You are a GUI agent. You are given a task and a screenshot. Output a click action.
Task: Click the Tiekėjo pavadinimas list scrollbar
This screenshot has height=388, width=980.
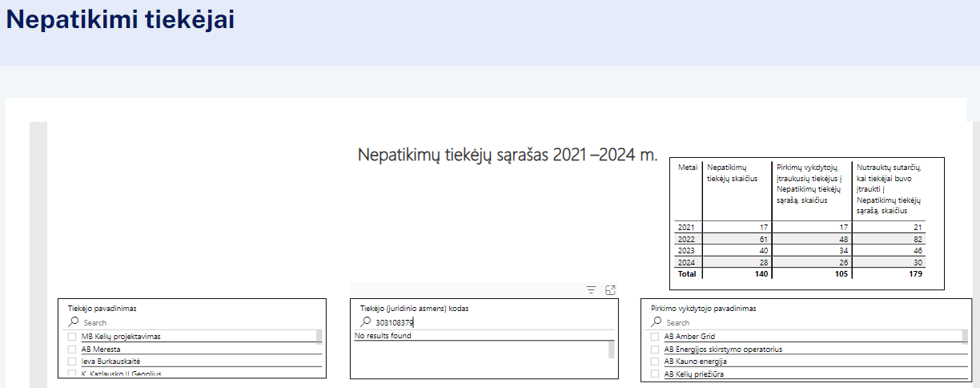[x=319, y=337]
